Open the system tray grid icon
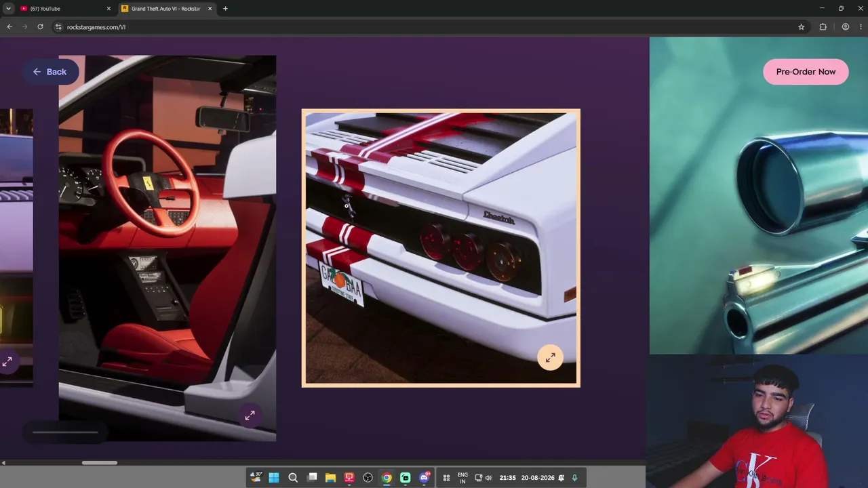Screen dimensions: 868x488 (x=446, y=478)
